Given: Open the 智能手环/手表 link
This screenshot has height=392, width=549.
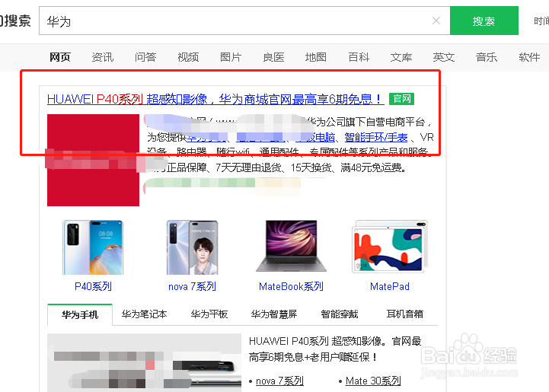Looking at the screenshot, I should coord(376,137).
